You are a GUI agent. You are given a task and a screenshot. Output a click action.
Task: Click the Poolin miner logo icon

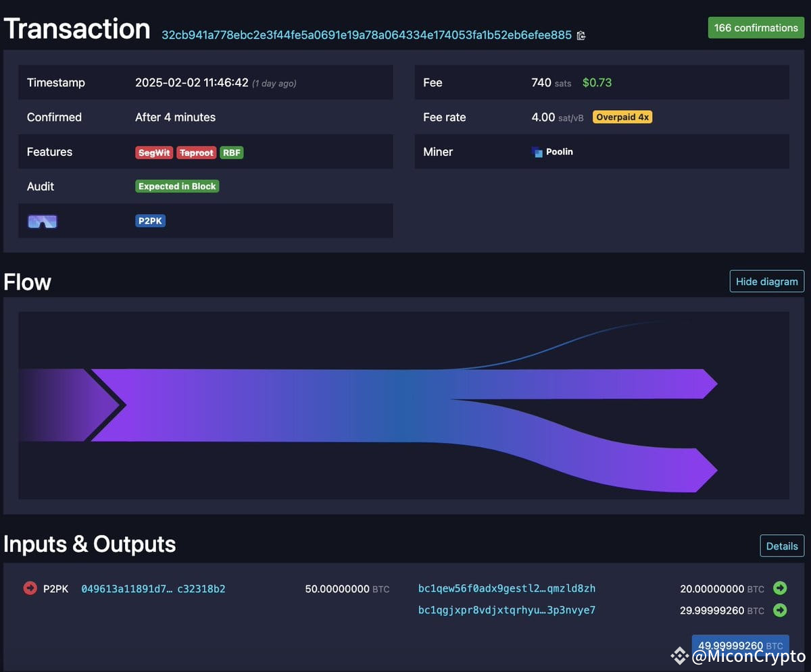pos(537,152)
